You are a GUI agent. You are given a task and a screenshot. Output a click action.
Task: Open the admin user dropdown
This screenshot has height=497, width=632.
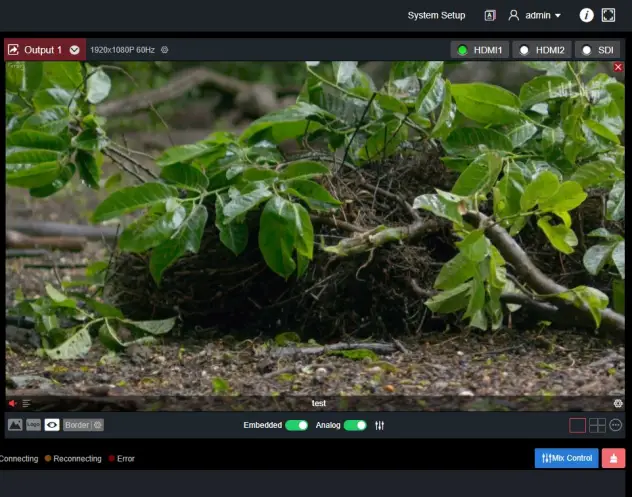(x=536, y=15)
